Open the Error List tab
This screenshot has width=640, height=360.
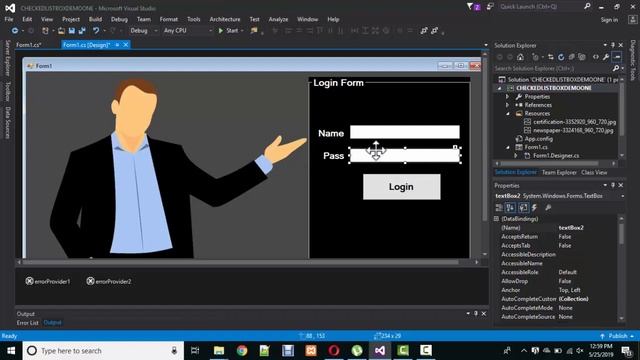tap(27, 323)
